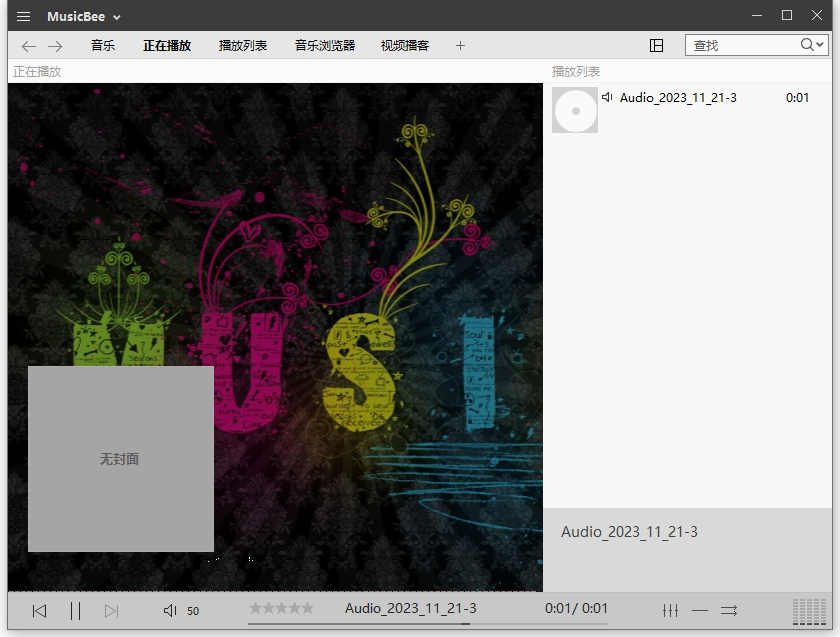
Task: Click the 0:01 duration in playlist row
Action: click(797, 98)
